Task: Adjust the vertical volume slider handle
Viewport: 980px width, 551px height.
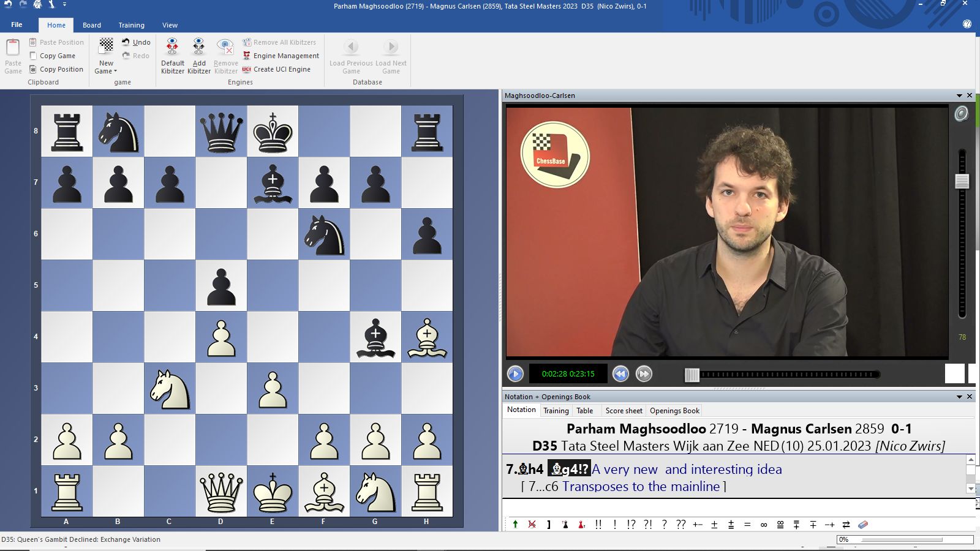Action: [x=962, y=181]
